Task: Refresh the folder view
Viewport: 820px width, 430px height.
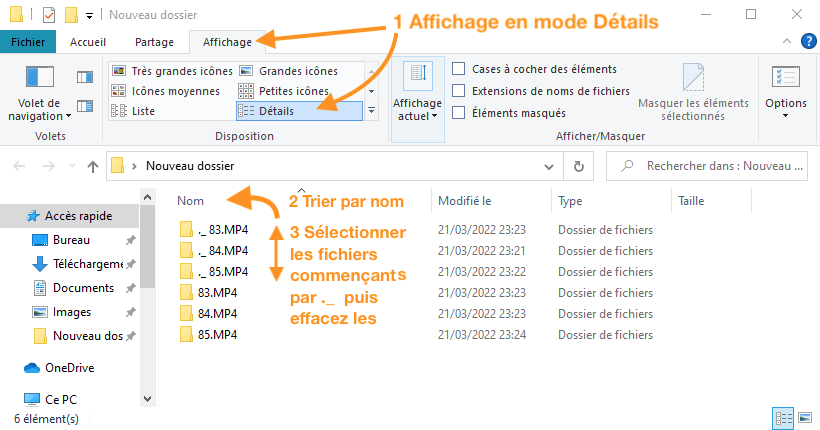Action: point(578,166)
